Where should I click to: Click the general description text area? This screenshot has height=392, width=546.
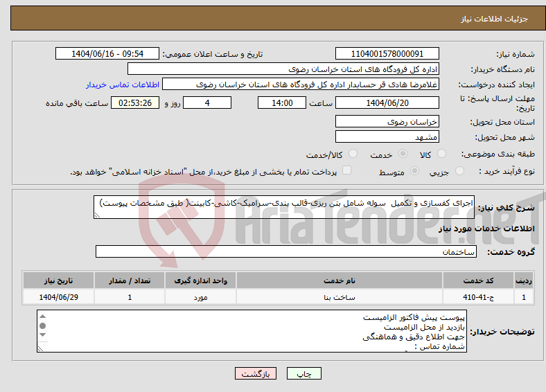point(284,207)
